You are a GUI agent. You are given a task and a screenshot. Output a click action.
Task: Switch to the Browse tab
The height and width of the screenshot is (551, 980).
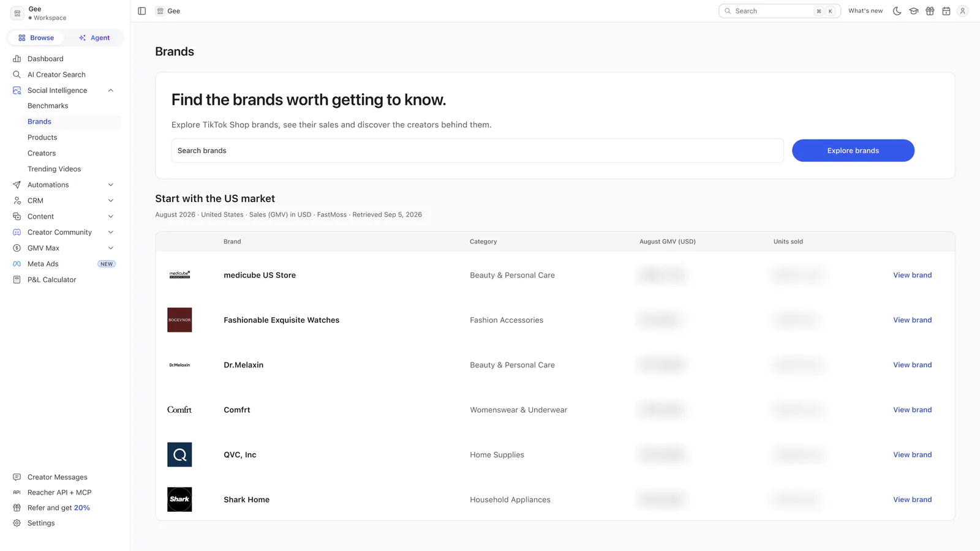[x=36, y=38]
